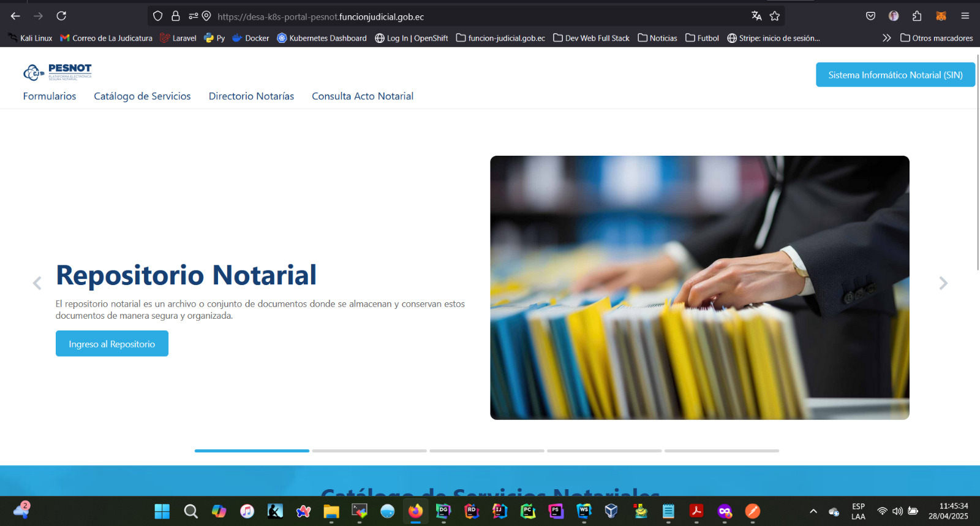
Task: Open the Windows Start menu
Action: tap(162, 511)
